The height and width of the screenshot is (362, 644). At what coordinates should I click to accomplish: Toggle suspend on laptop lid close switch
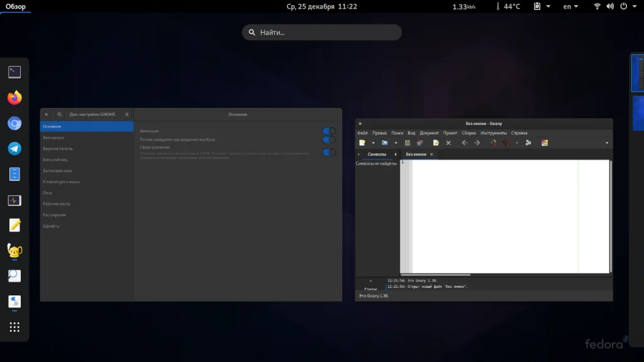click(x=329, y=140)
